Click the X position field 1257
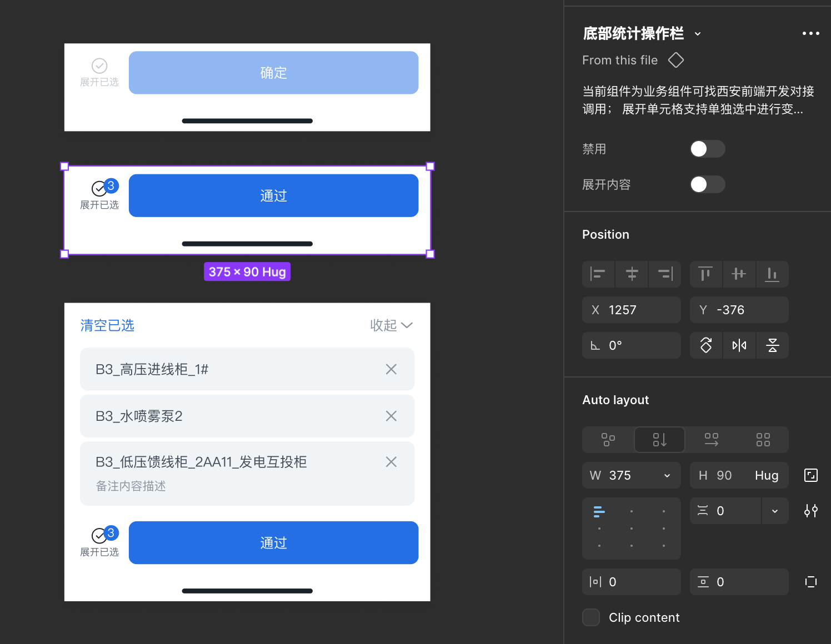This screenshot has width=831, height=644. 632,310
